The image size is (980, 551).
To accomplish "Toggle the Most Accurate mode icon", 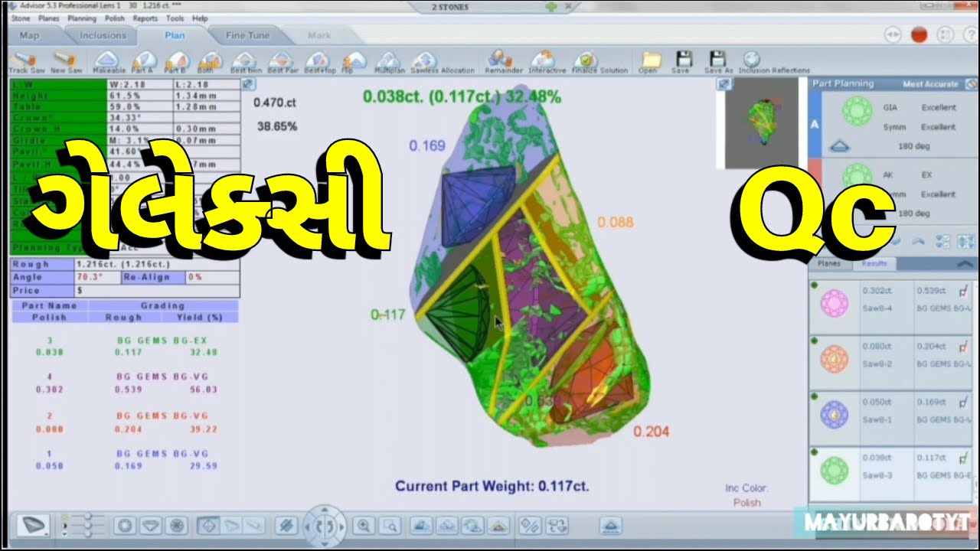I will pyautogui.click(x=971, y=84).
